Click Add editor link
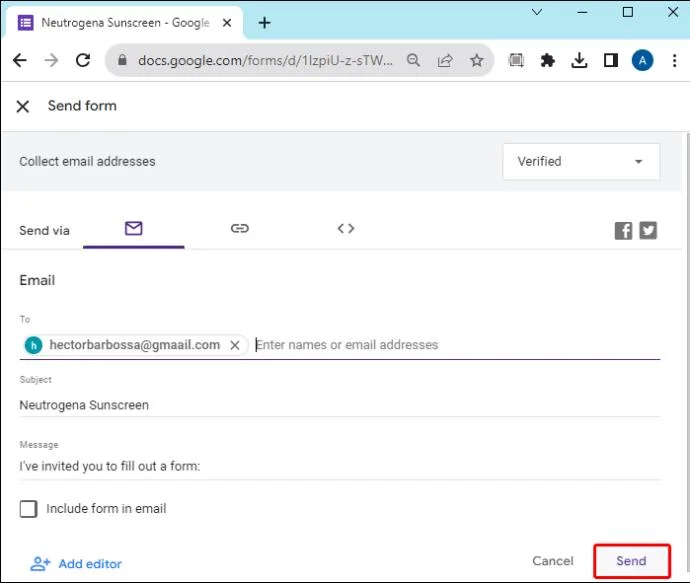690x583 pixels. point(76,564)
